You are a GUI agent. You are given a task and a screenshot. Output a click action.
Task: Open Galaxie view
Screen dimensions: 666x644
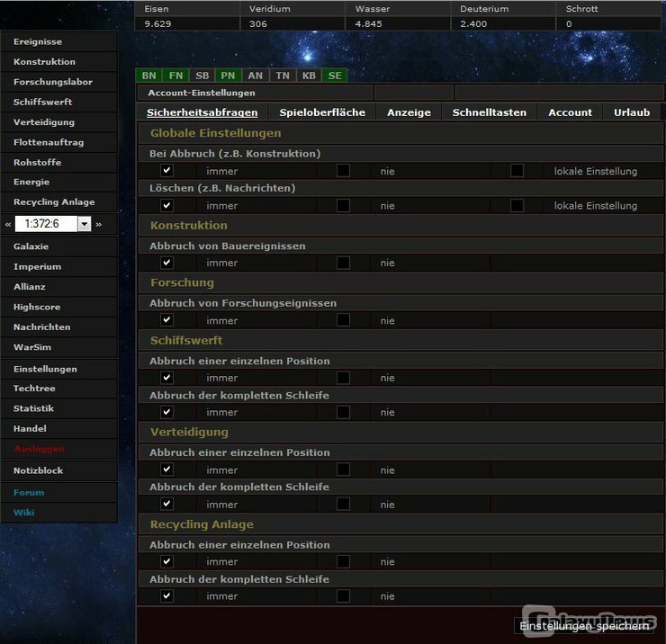(x=59, y=246)
